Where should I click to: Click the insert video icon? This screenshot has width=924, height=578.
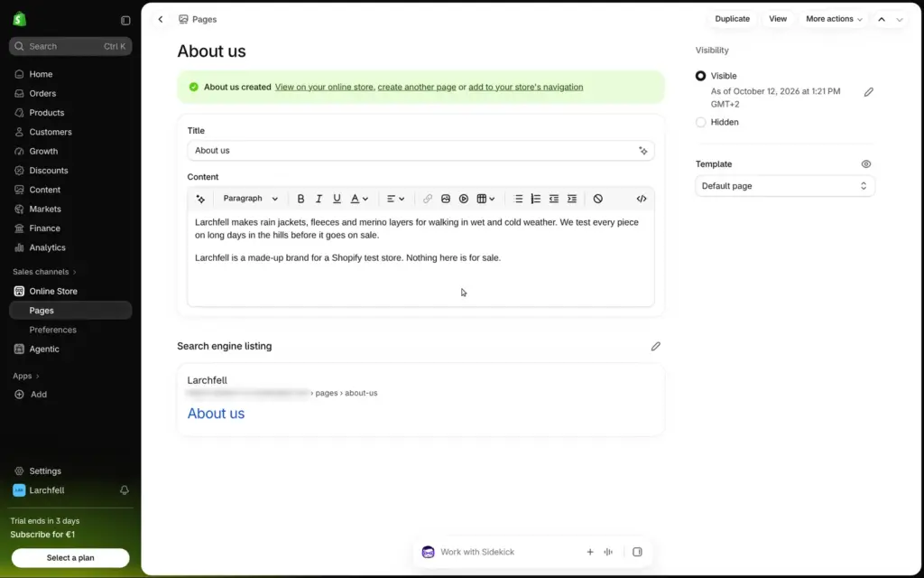(x=464, y=199)
